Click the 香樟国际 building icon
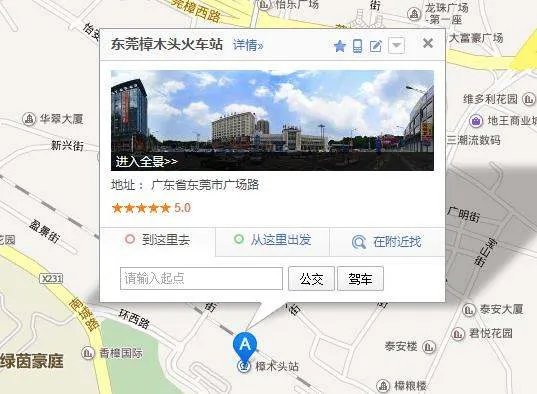This screenshot has width=537, height=394. (88, 353)
